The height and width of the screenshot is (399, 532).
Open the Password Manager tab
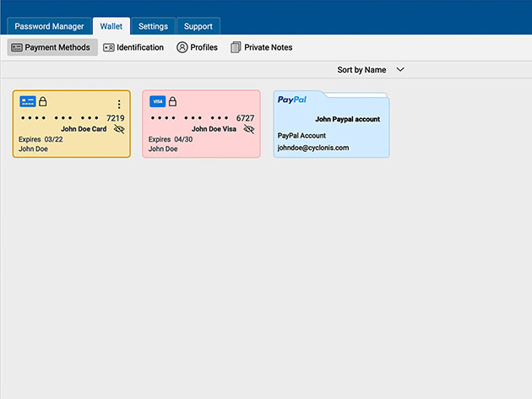point(49,26)
